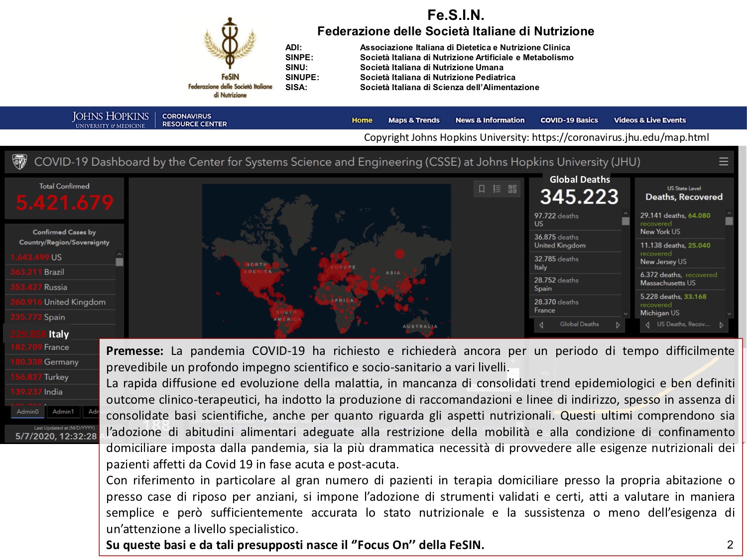
Task: Switch to the Admin1 tab
Action: coord(63,412)
